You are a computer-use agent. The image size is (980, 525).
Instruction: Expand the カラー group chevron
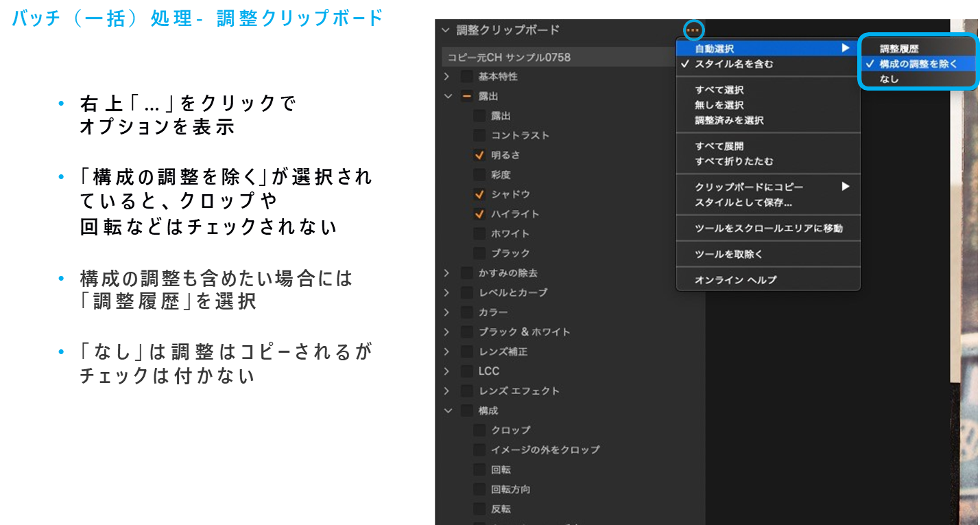[446, 312]
